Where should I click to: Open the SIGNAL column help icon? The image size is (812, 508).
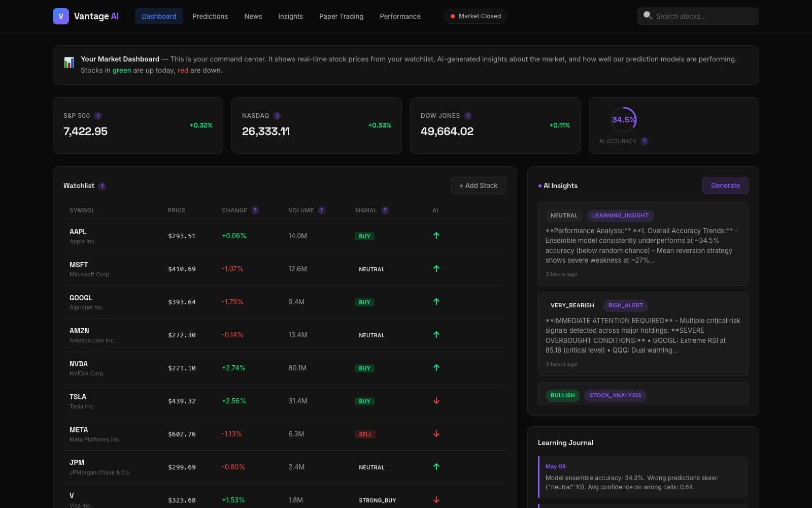click(x=385, y=210)
